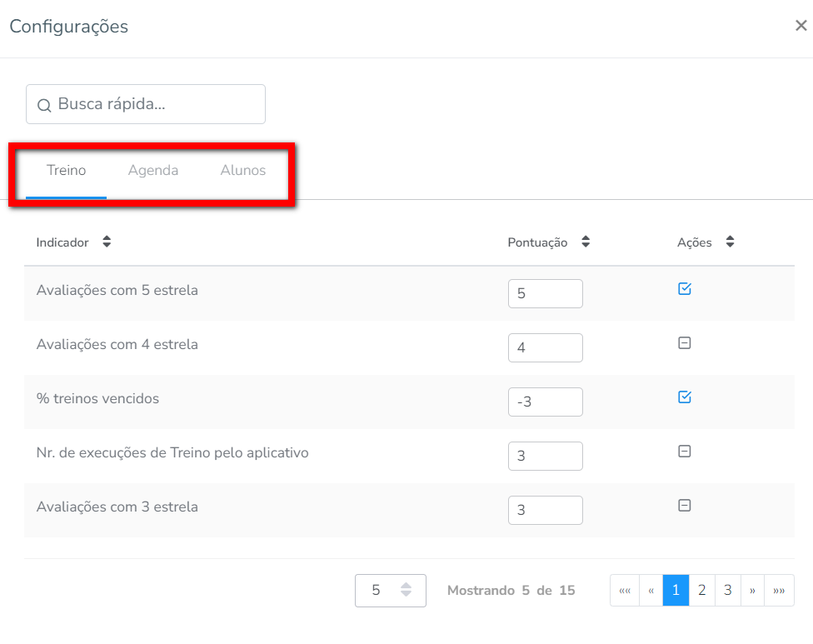Edit score field for % treinos vencidos
Screen dimensions: 813x644
pos(545,402)
